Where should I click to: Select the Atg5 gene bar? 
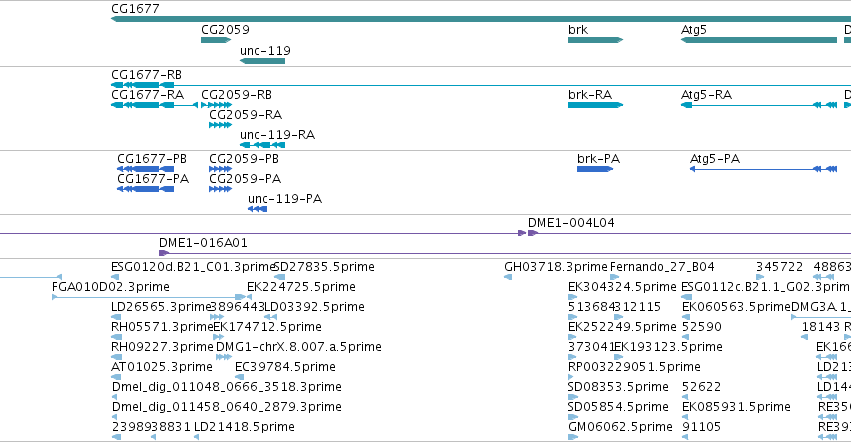click(x=759, y=40)
